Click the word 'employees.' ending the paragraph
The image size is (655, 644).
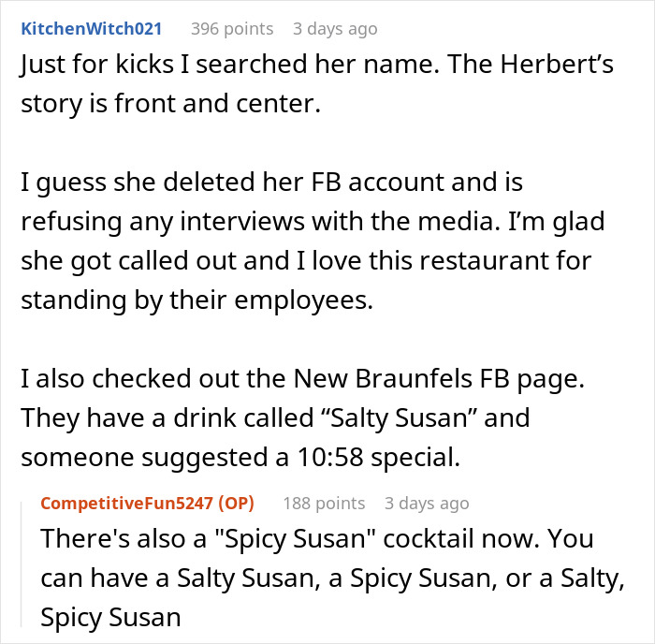(304, 300)
